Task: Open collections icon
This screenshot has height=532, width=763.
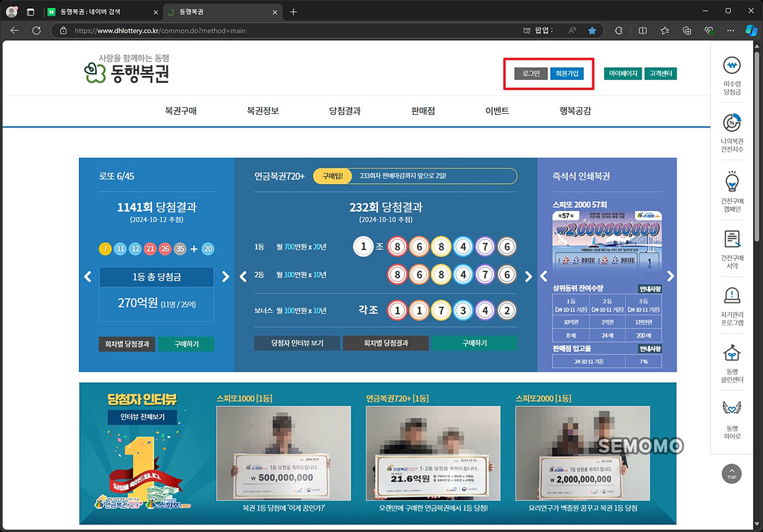Action: coord(686,31)
